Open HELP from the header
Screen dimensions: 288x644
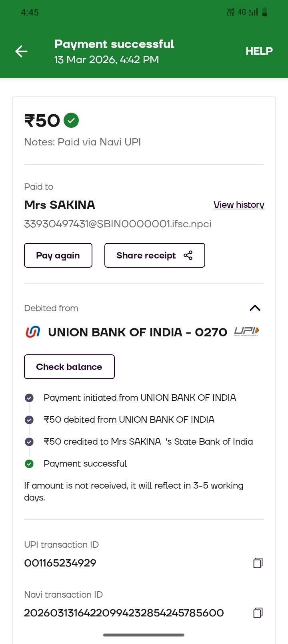coord(259,51)
